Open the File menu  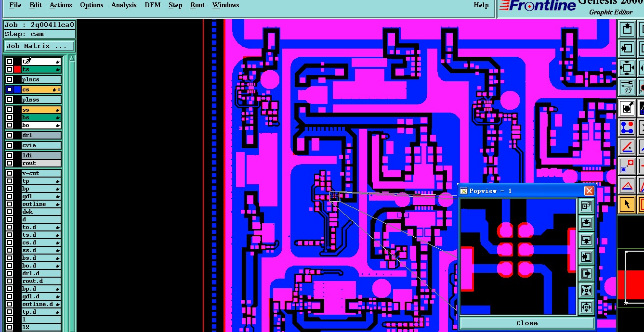[x=15, y=5]
